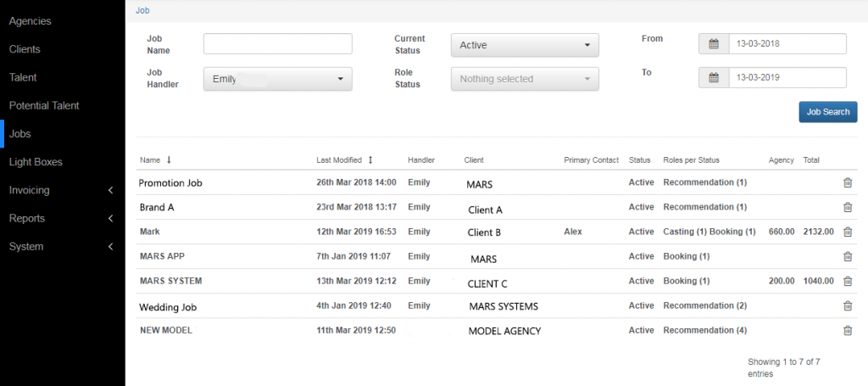Click the trash icon on MARS APP row
The width and height of the screenshot is (868, 386).
point(847,256)
